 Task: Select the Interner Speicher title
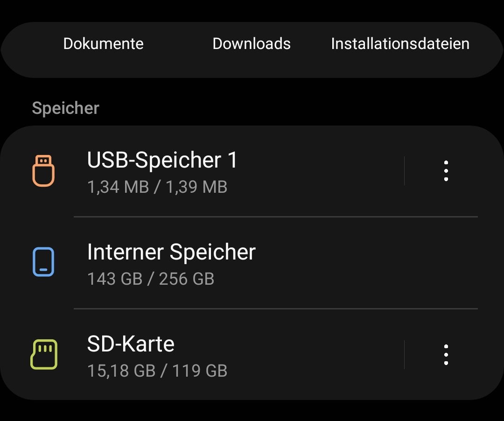tap(171, 252)
